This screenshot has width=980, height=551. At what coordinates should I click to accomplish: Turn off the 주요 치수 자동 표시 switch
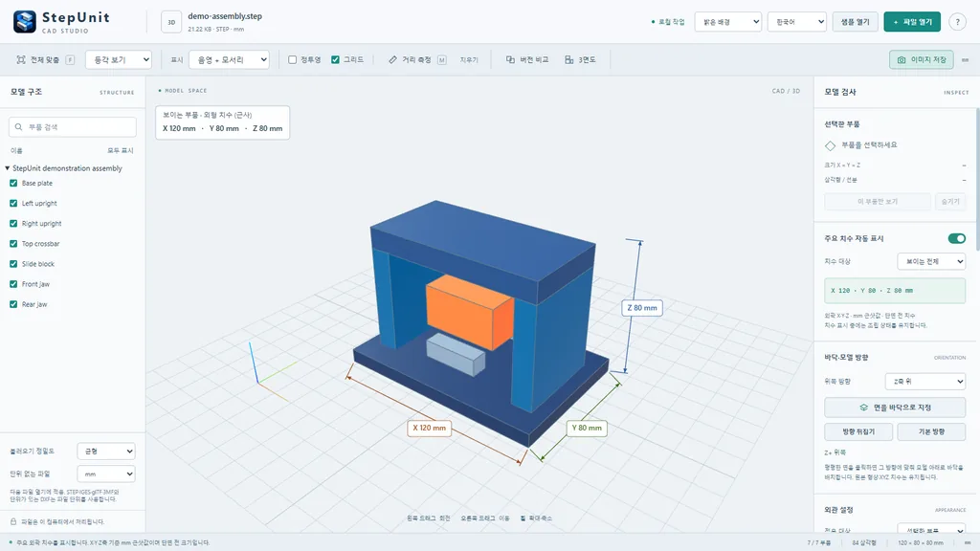click(956, 238)
